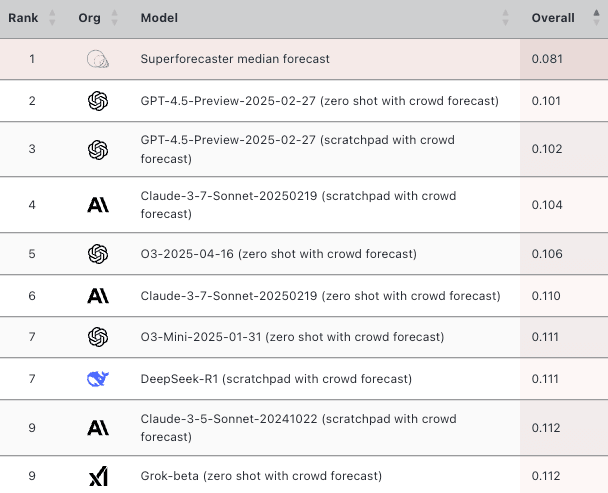Click the OpenAI logo in rank 3 row

pos(97,150)
